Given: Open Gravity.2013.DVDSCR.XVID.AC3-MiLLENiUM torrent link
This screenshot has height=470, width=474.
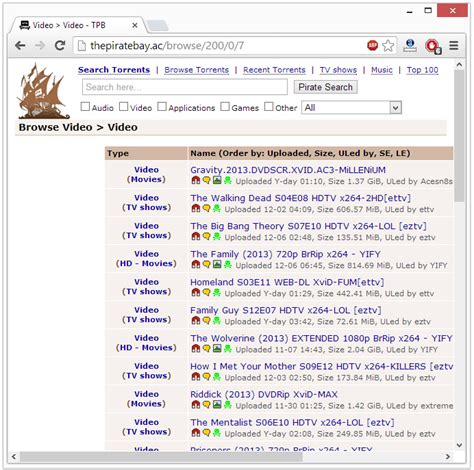Looking at the screenshot, I should pos(288,170).
